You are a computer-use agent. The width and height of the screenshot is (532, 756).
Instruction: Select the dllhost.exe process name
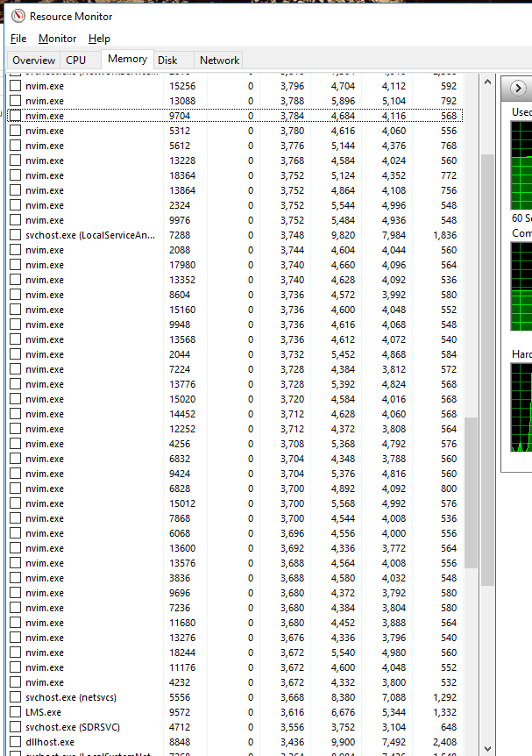[50, 742]
